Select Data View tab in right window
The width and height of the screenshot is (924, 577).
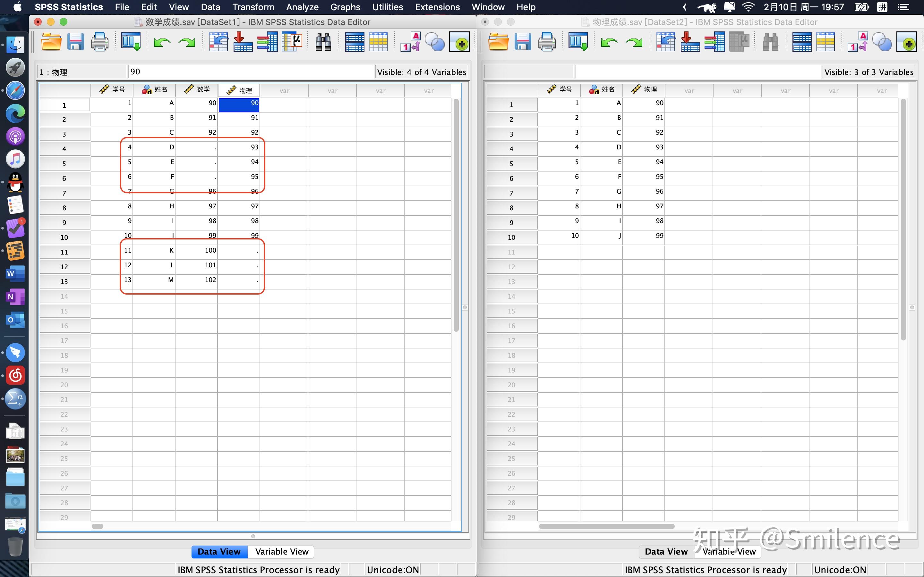[666, 551]
